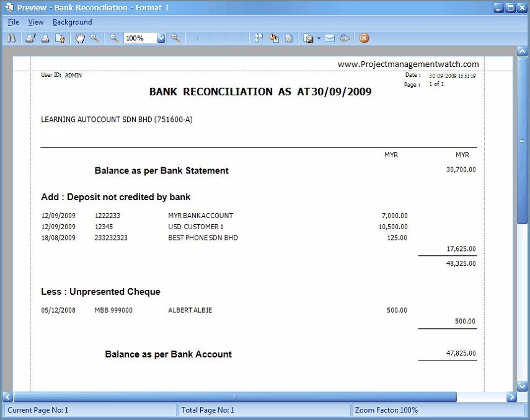This screenshot has width=530, height=420.
Task: Click the Multiple Pages layout icon
Action: pos(258,38)
